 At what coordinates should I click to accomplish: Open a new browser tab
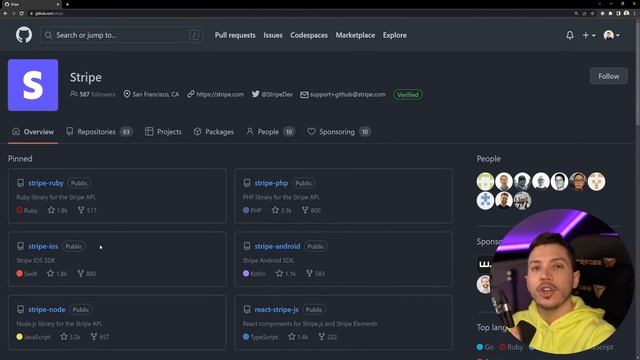(x=67, y=4)
